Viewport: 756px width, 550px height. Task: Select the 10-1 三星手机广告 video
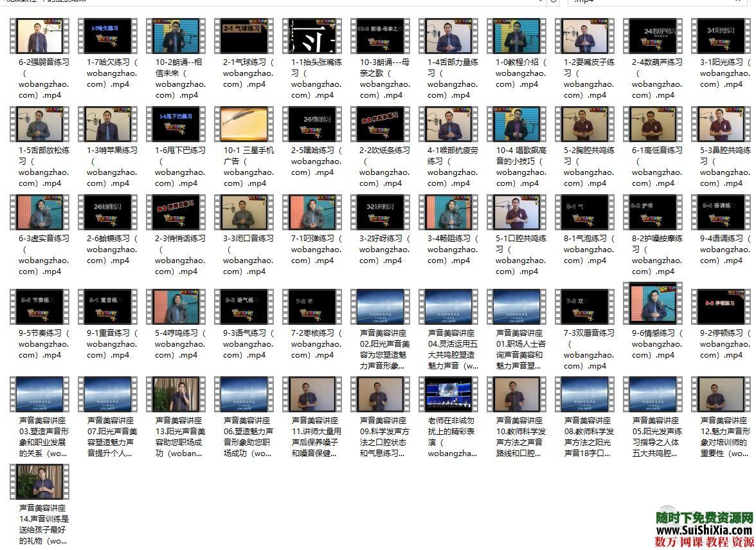pyautogui.click(x=244, y=124)
